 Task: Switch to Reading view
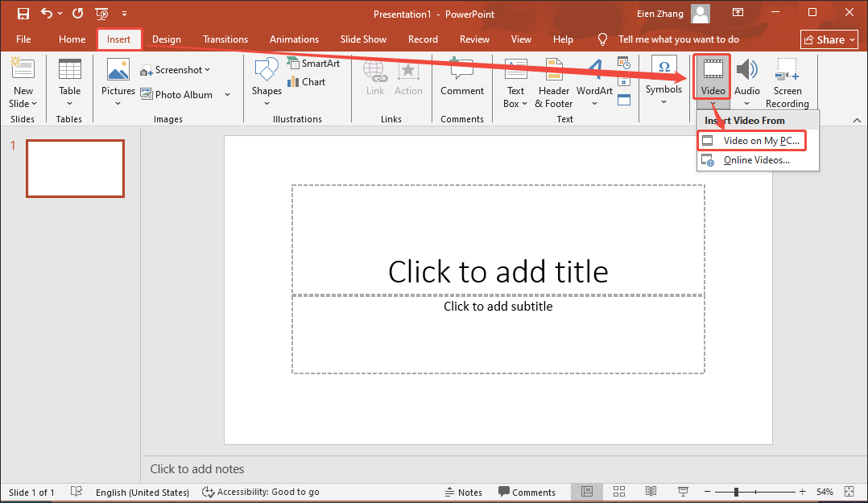(x=651, y=492)
